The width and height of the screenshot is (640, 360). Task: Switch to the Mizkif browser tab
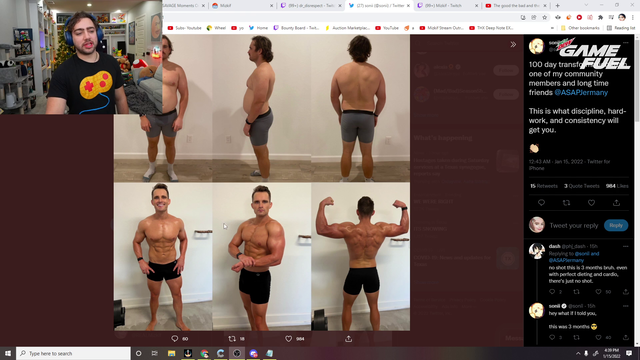242,6
